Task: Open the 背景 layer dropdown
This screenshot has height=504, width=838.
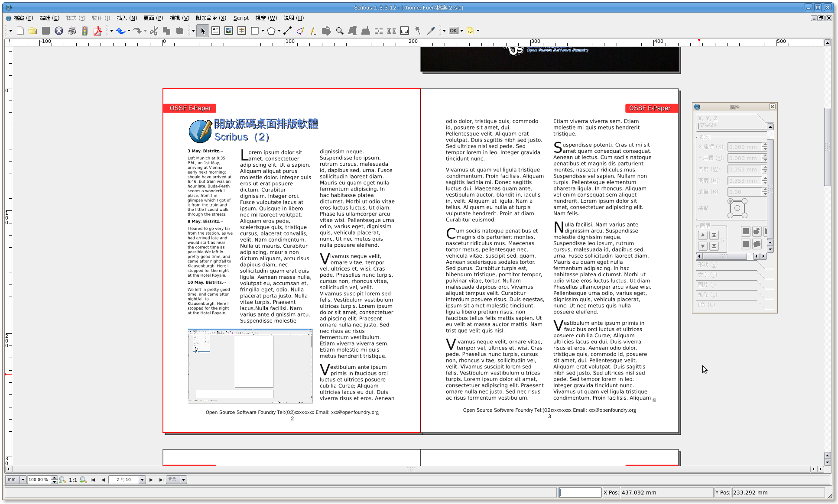Action: [183, 480]
